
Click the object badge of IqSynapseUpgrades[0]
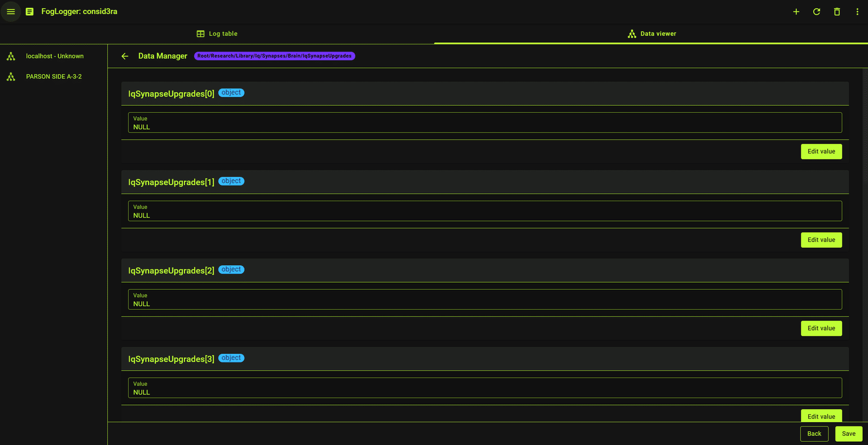point(231,93)
